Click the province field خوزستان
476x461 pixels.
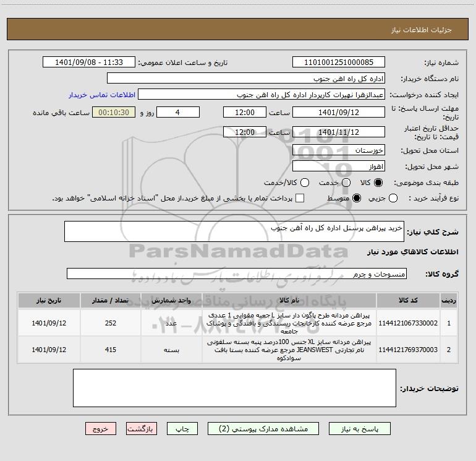click(339, 150)
